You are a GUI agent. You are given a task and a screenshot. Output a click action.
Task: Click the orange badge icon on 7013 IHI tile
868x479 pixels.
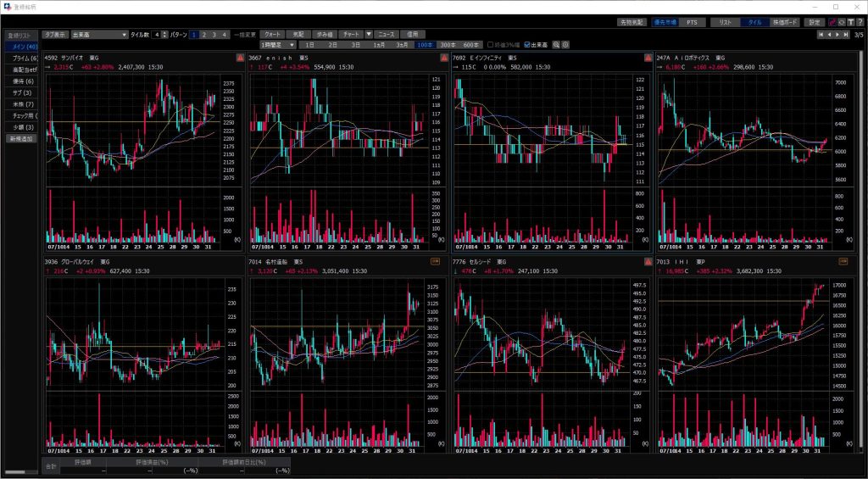click(843, 262)
